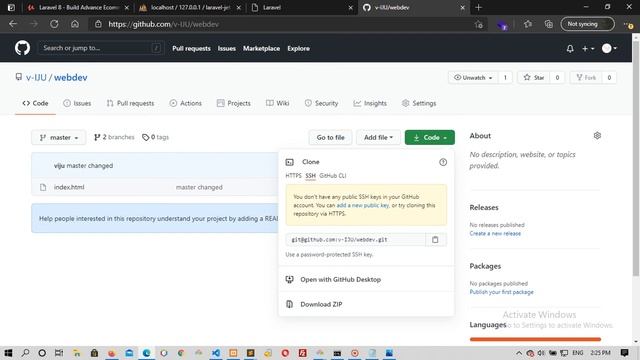The width and height of the screenshot is (640, 360).
Task: Open the index.html file link
Action: point(69,187)
